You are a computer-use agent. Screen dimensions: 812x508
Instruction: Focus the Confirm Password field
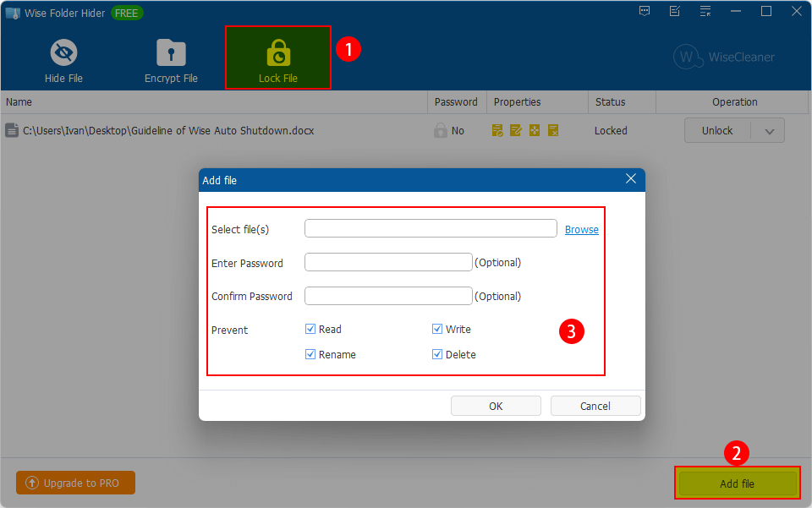click(388, 296)
